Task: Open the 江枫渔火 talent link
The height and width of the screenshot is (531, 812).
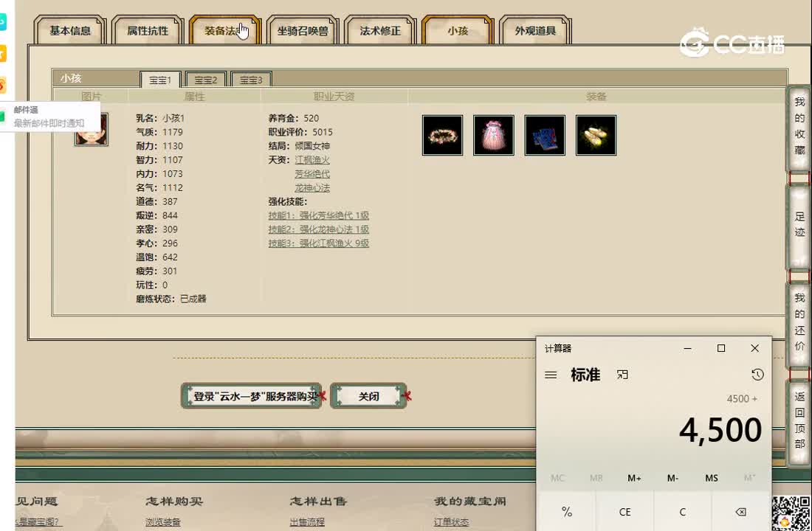Action: (312, 160)
